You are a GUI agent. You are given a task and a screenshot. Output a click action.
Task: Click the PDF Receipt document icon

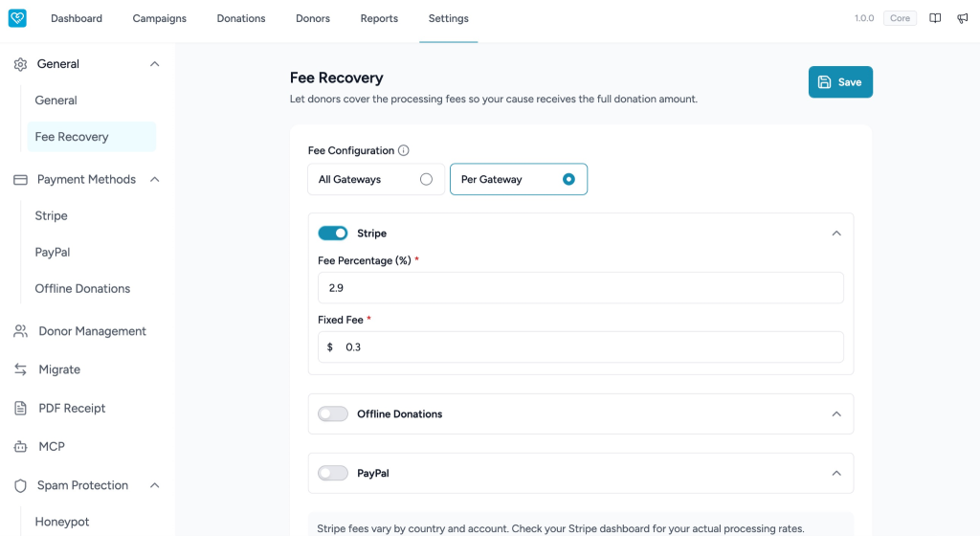click(x=21, y=408)
